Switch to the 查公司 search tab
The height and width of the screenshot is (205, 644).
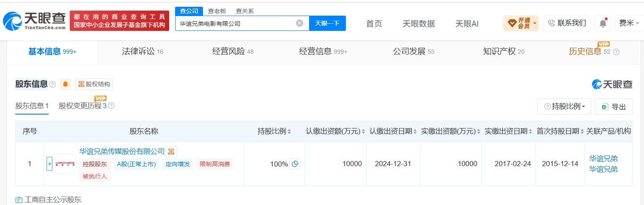189,11
